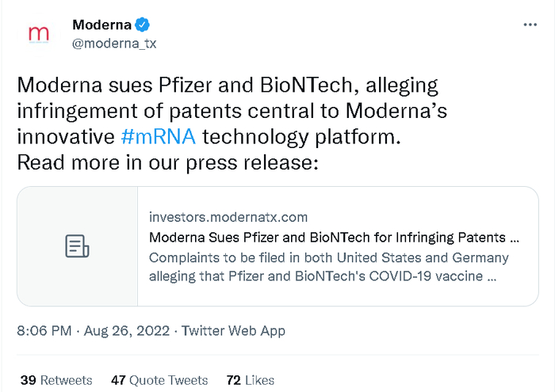Open the #mRNA hashtag
Viewport: 555px width, 392px height.
(x=159, y=136)
